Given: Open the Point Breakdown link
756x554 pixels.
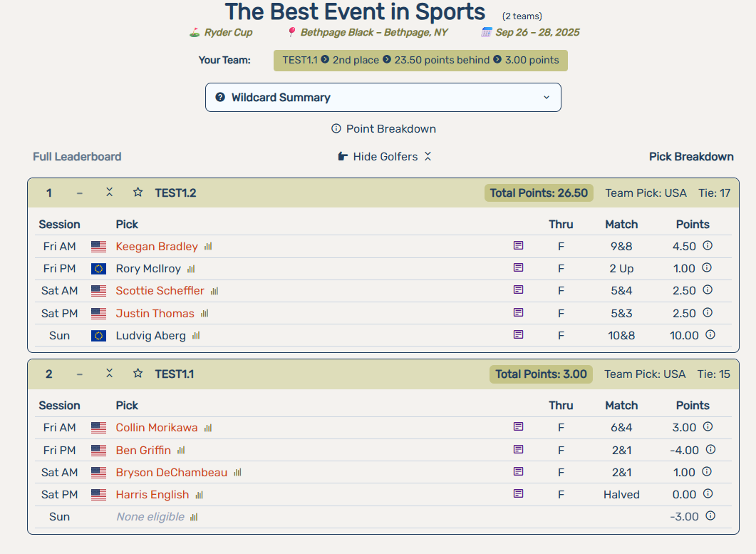Looking at the screenshot, I should click(384, 129).
